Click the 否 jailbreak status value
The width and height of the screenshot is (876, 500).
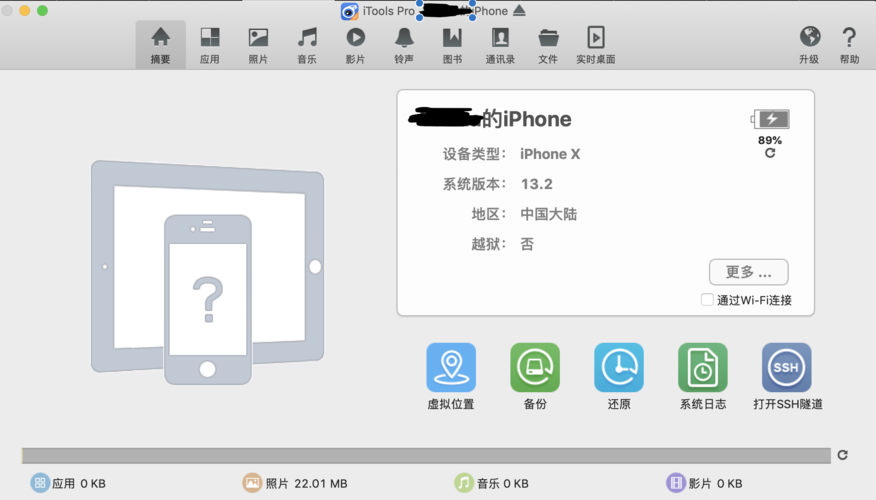click(x=527, y=244)
